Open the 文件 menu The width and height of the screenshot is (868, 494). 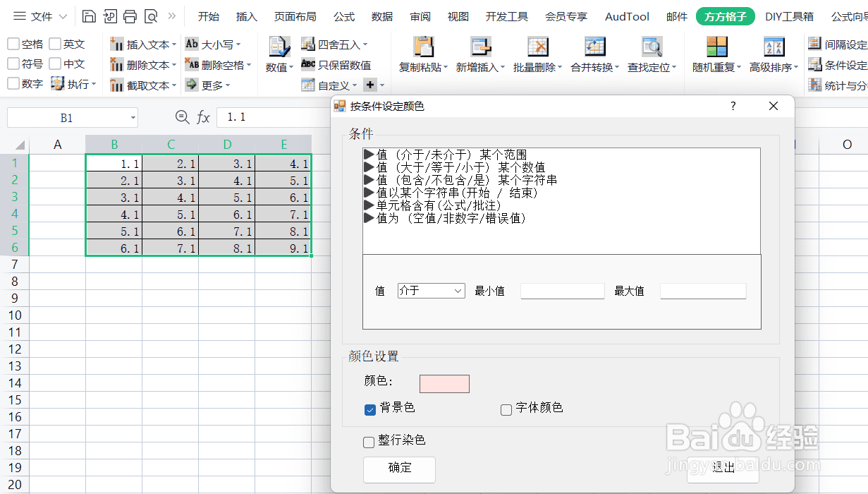coord(42,16)
